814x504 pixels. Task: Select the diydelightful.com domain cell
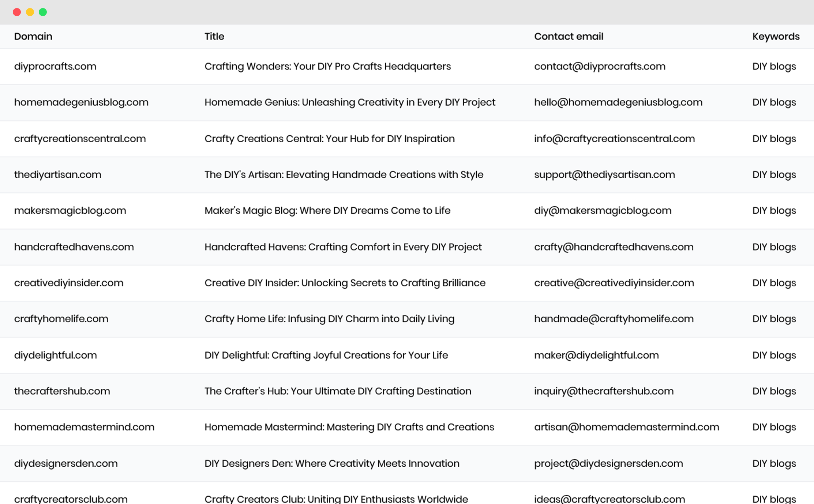56,355
